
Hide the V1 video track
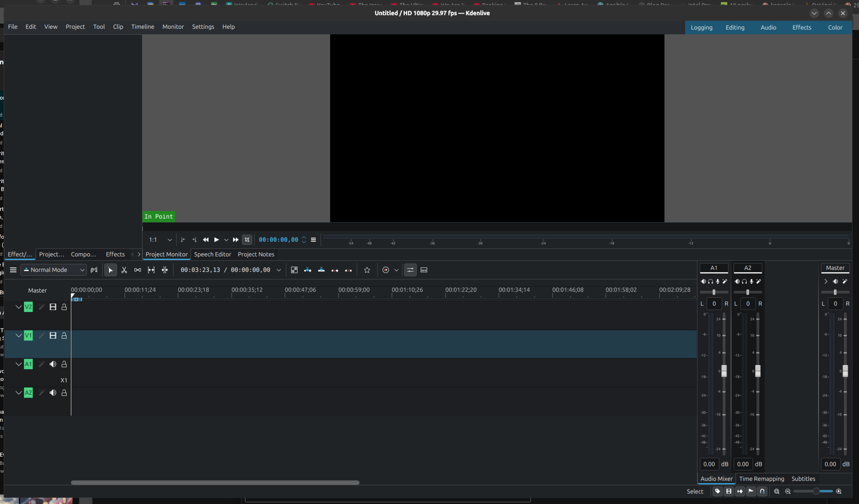point(52,336)
